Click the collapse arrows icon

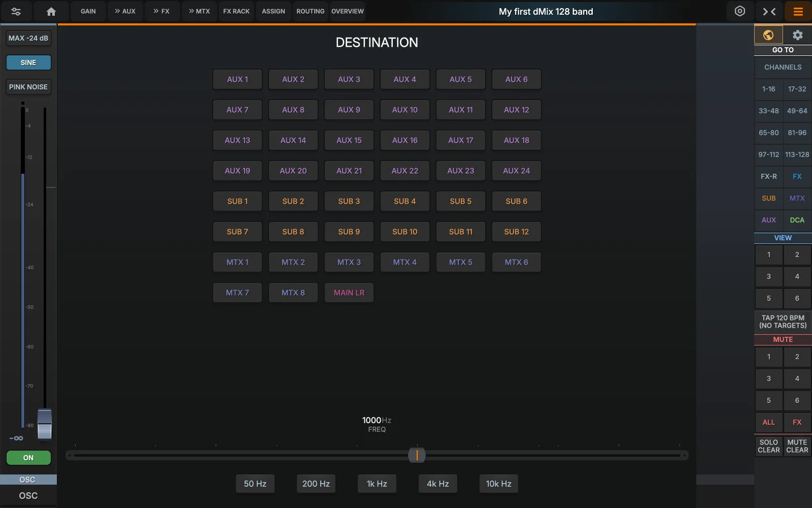coord(769,11)
